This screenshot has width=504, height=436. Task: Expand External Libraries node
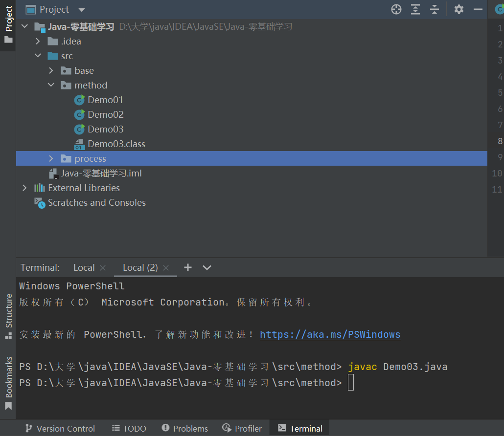[x=24, y=188]
